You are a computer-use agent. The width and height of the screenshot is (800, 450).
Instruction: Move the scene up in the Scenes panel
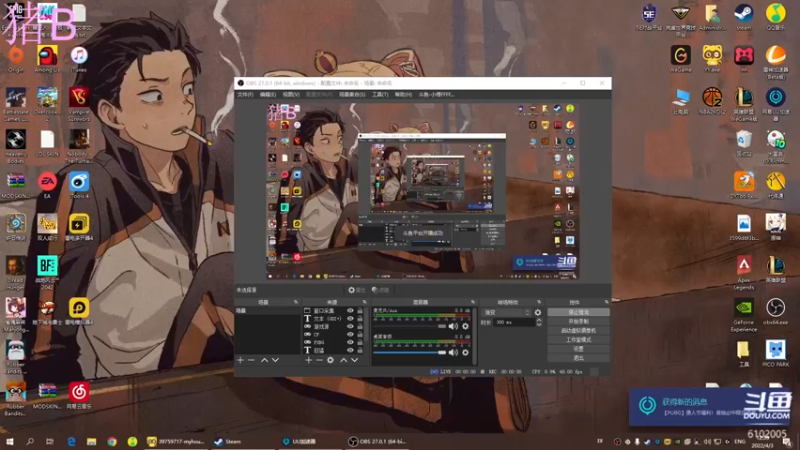[x=264, y=360]
